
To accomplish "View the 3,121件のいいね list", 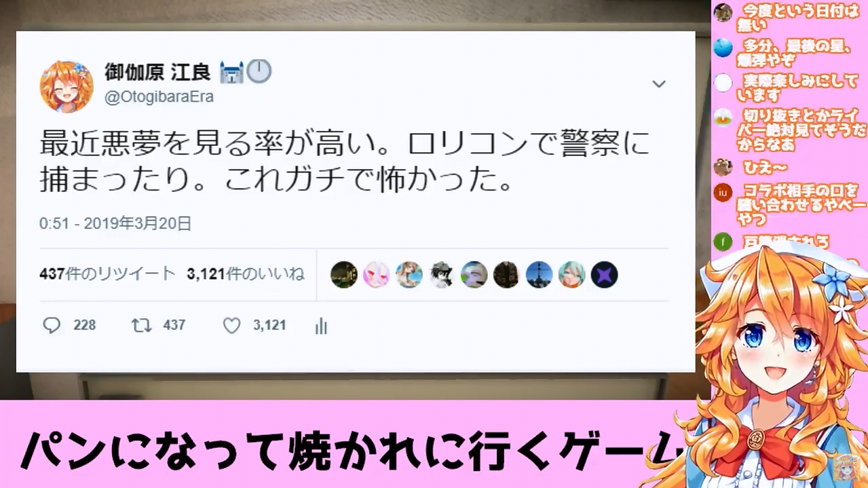I will pyautogui.click(x=246, y=274).
